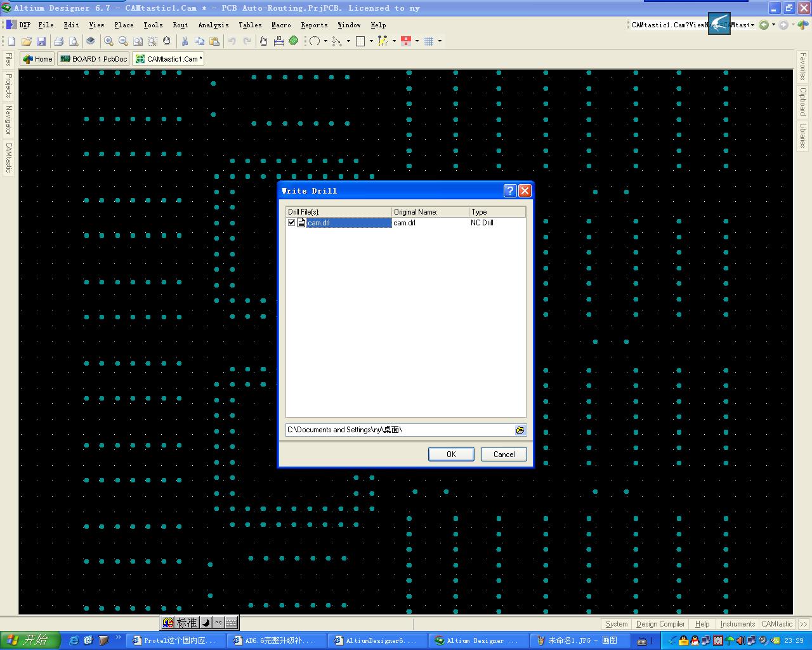
Task: Click the arc placement tool icon
Action: [x=315, y=41]
